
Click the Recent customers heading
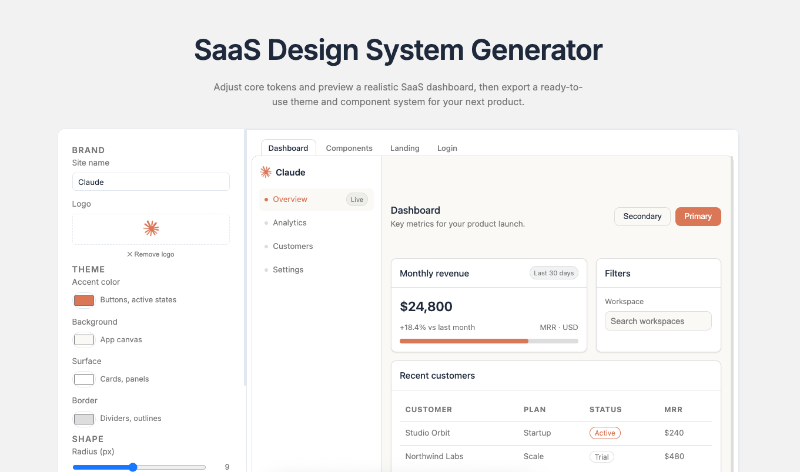pyautogui.click(x=437, y=376)
